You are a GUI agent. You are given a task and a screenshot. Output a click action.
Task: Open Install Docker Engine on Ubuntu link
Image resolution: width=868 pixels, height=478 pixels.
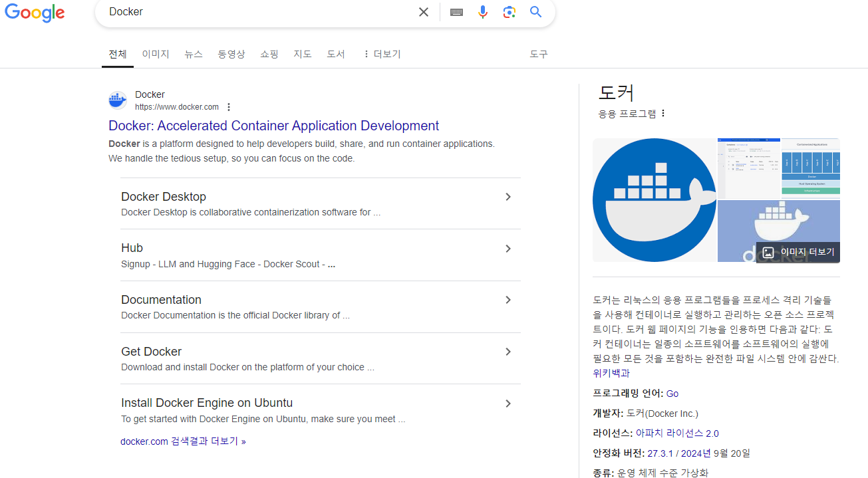(207, 403)
